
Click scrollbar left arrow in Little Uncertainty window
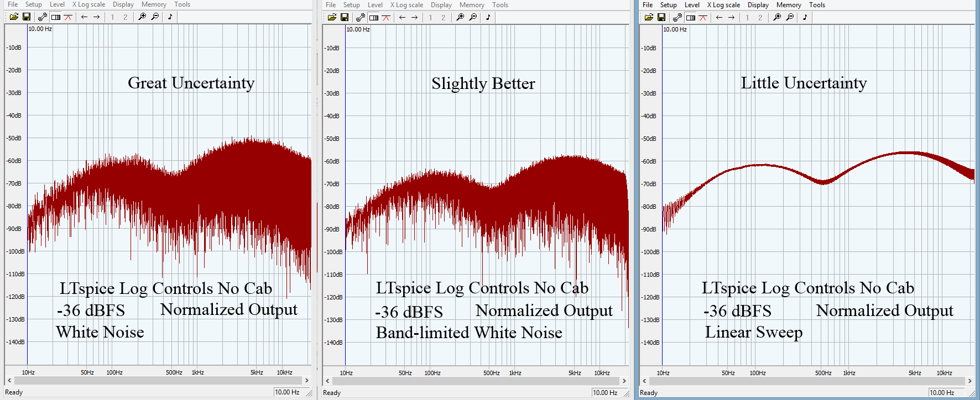pos(644,381)
